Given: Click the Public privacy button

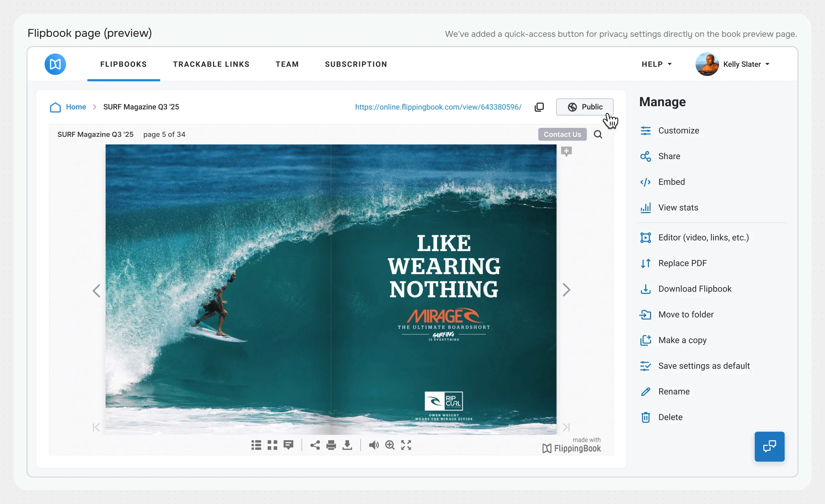Looking at the screenshot, I should point(585,107).
